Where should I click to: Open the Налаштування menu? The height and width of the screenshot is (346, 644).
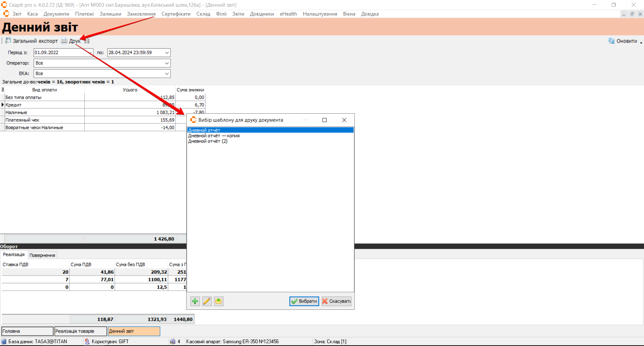point(319,14)
